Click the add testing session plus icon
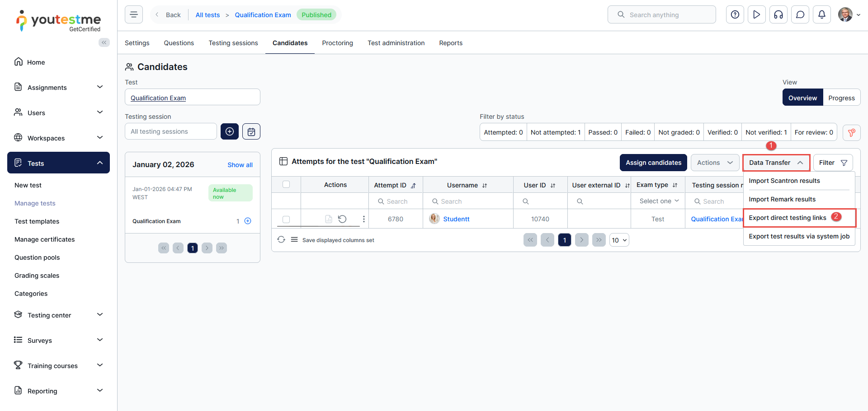This screenshot has height=411, width=868. [x=230, y=131]
